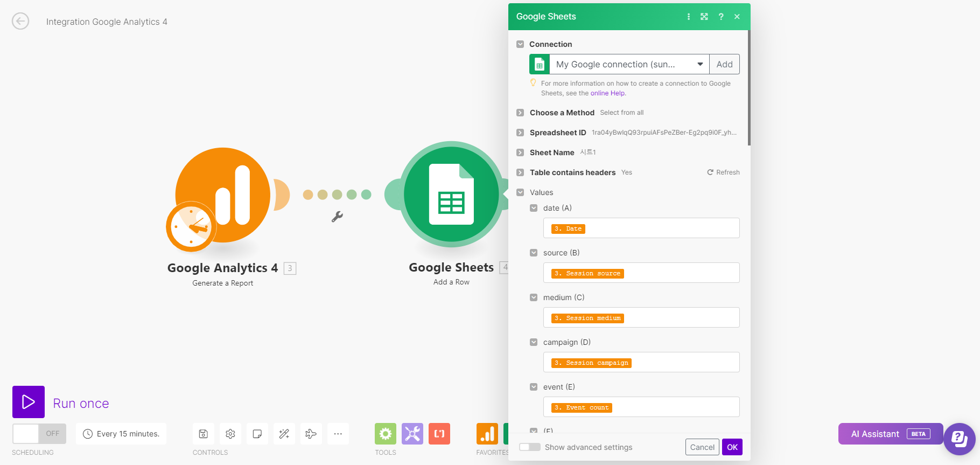This screenshot has width=980, height=465.
Task: Select the 3. Session medium tag
Action: coord(587,318)
